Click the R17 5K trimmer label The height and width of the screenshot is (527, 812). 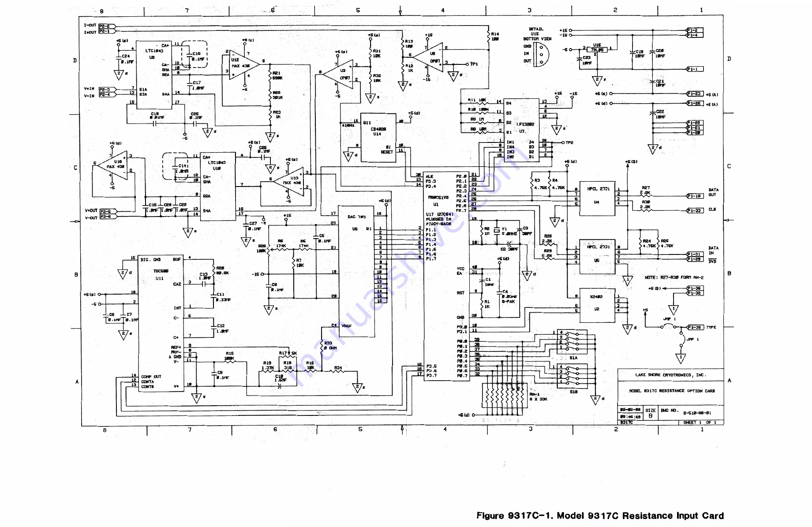tap(288, 353)
